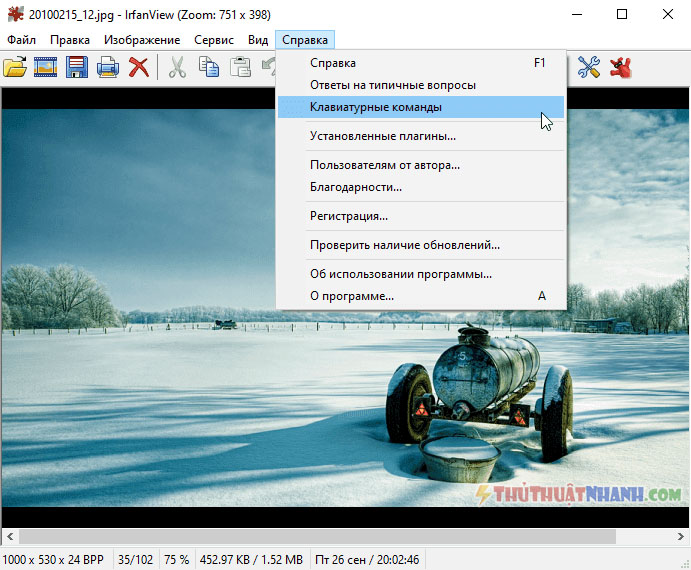This screenshot has height=570, width=691.
Task: Open settings via wrench and screwdriver icon
Action: (589, 67)
